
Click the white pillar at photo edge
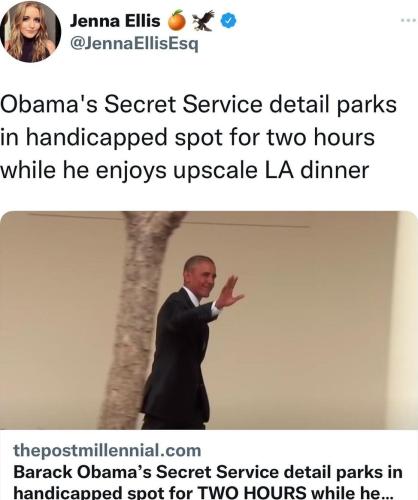coord(406,320)
